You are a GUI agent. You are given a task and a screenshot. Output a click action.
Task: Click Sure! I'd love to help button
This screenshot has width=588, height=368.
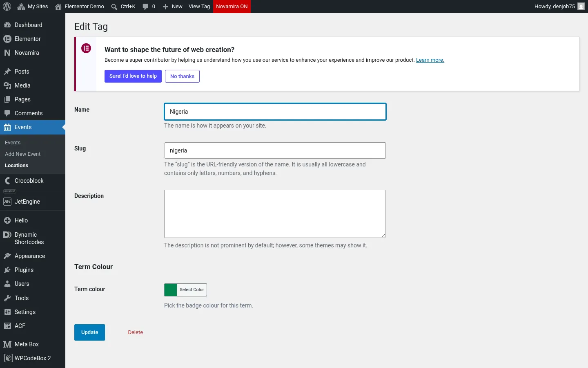pyautogui.click(x=133, y=76)
